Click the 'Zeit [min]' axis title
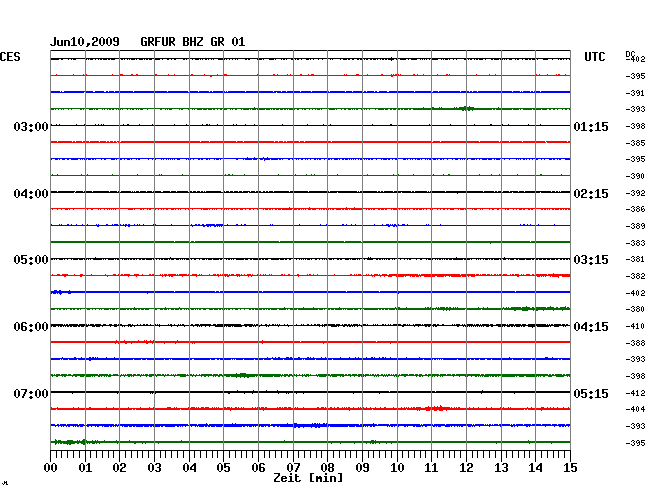650x494 pixels. pyautogui.click(x=308, y=478)
